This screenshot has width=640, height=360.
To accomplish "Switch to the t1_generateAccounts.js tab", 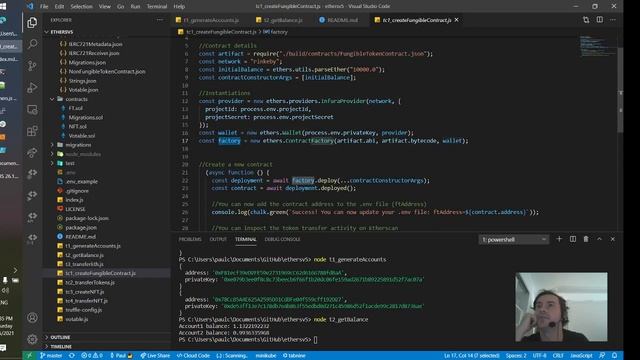I will 211,20.
